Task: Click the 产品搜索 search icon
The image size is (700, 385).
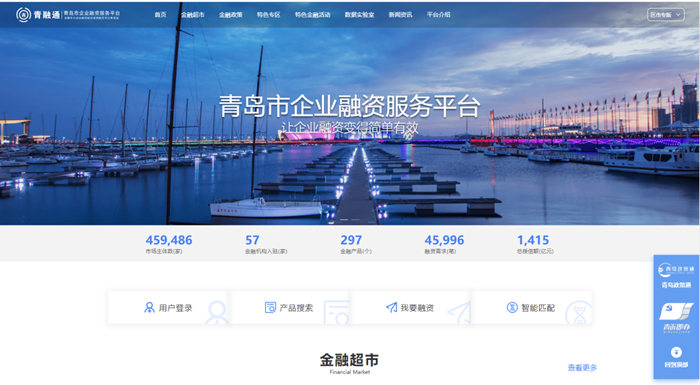Action: [x=270, y=307]
